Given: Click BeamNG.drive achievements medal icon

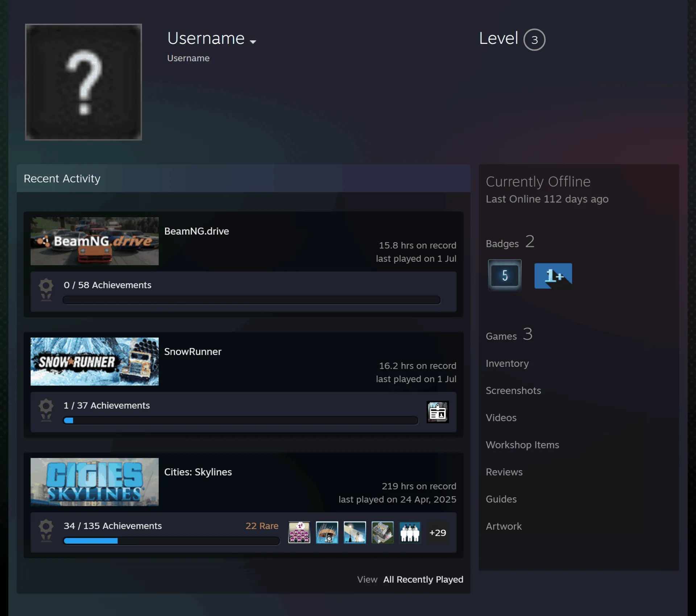Looking at the screenshot, I should 46,290.
